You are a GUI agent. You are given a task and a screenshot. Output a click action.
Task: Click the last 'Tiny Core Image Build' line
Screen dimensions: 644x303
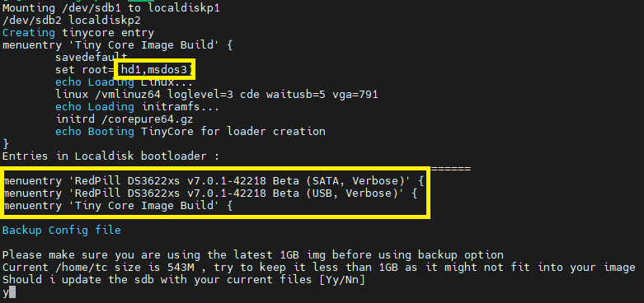coord(118,205)
